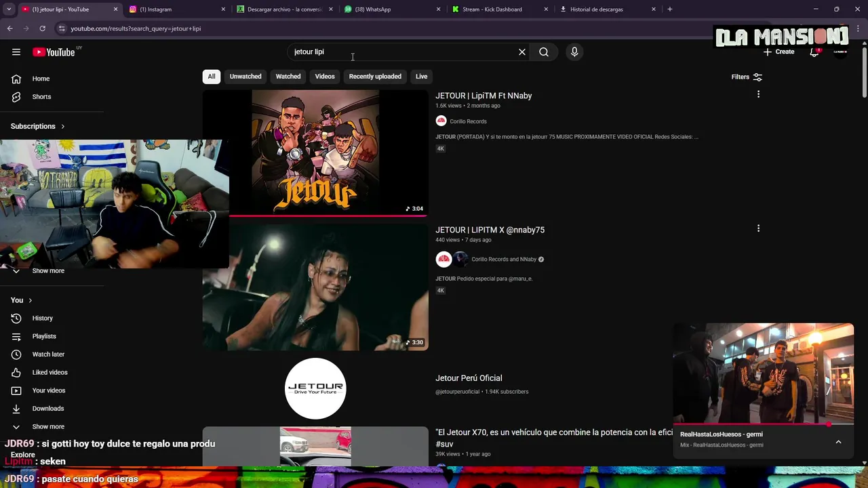Expand the Subscriptions section chevron

click(x=63, y=126)
